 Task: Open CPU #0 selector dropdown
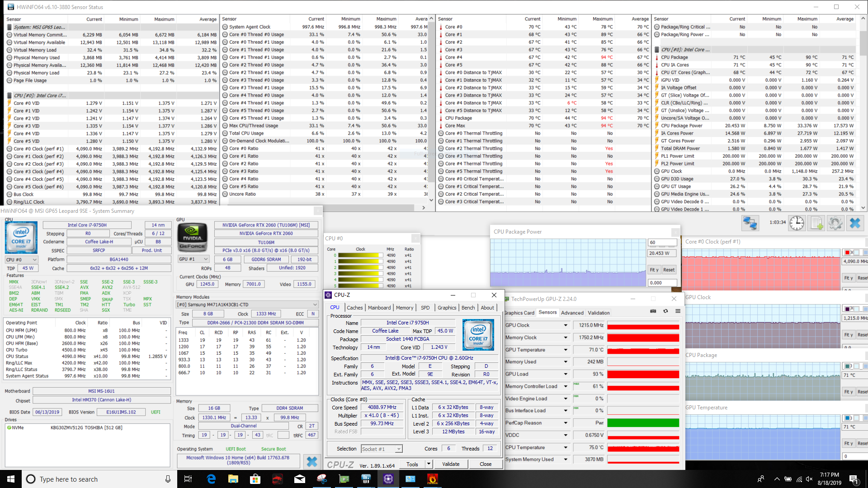click(x=21, y=260)
